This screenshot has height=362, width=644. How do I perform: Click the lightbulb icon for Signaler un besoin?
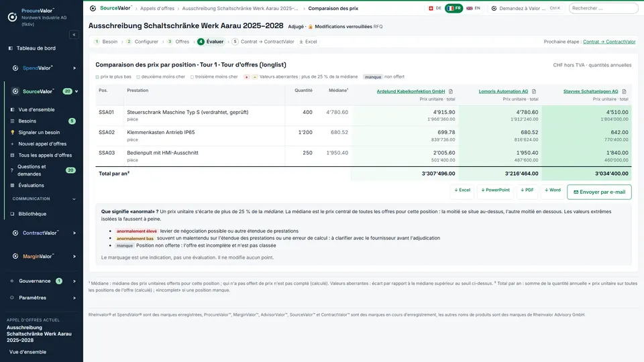click(12, 133)
